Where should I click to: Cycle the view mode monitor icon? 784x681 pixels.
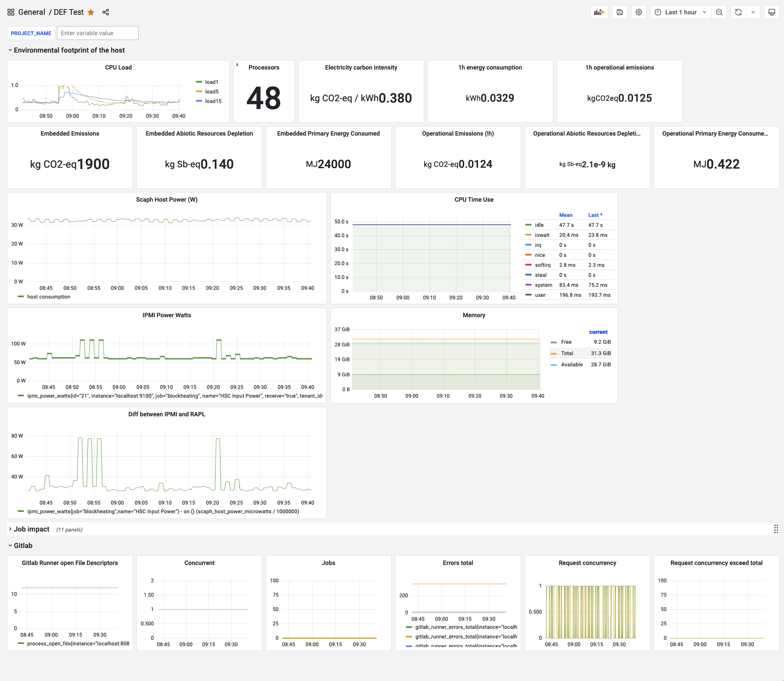pos(772,12)
